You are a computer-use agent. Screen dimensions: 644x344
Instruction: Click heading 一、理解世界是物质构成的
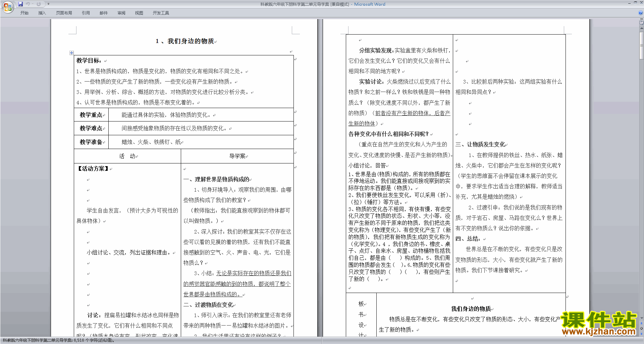[216, 179]
